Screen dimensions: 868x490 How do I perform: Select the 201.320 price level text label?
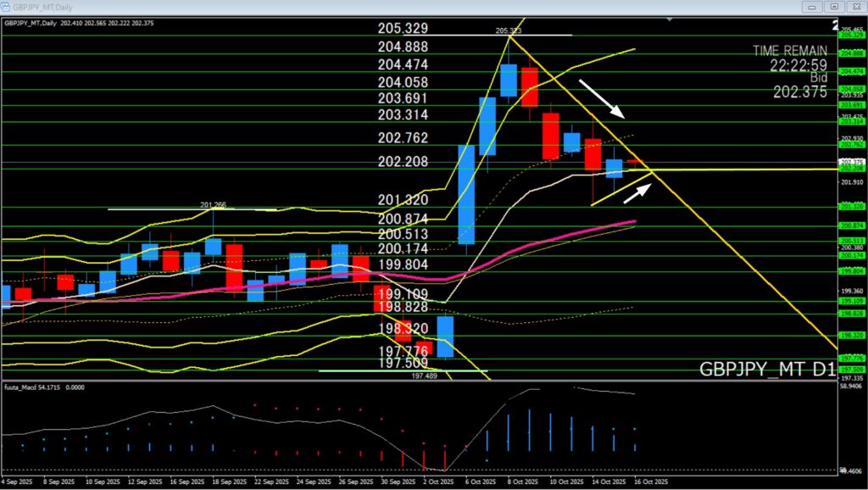click(403, 200)
